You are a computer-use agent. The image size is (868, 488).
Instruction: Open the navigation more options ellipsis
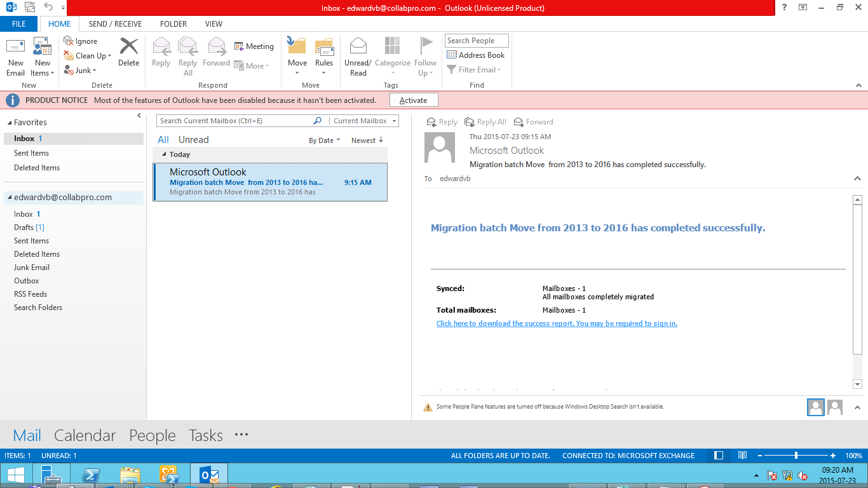241,435
